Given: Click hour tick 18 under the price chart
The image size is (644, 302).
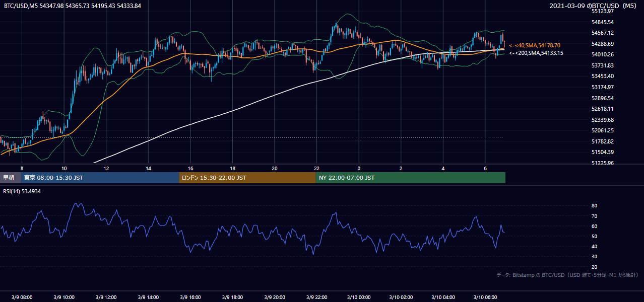Looking at the screenshot, I should coord(232,168).
